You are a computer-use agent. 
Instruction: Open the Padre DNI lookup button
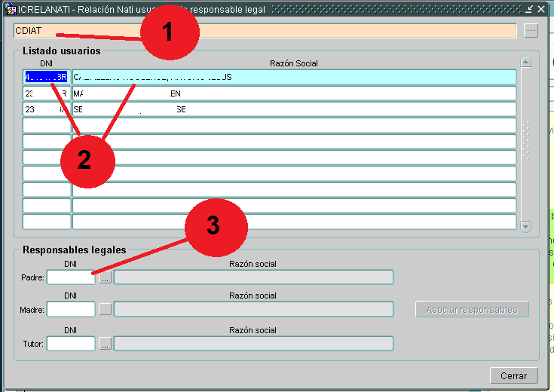point(105,277)
